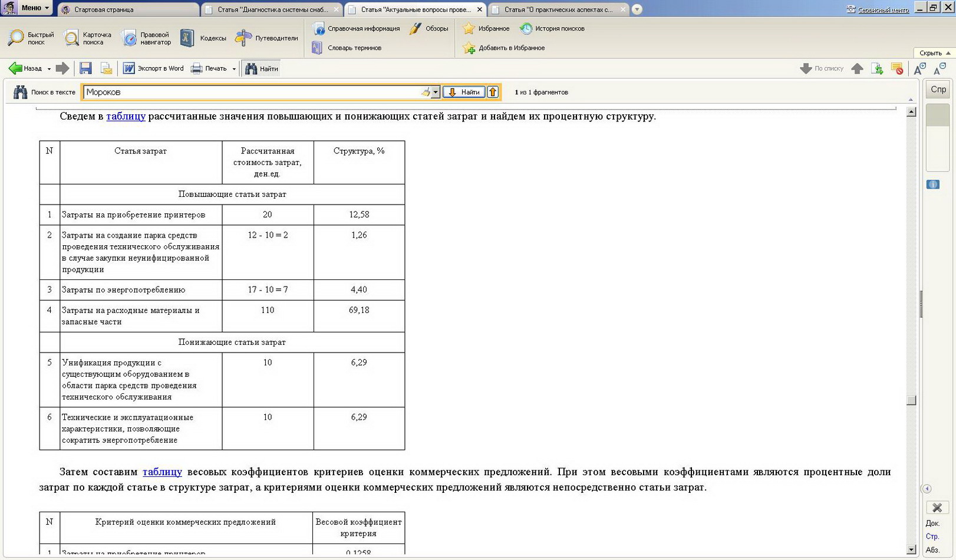Switch to Статья "Диагностика системы снаб..." tab
The height and width of the screenshot is (560, 956).
pyautogui.click(x=272, y=9)
